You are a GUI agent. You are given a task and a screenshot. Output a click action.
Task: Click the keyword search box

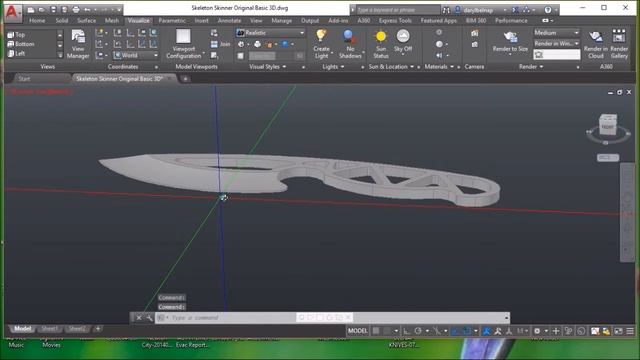click(x=398, y=9)
